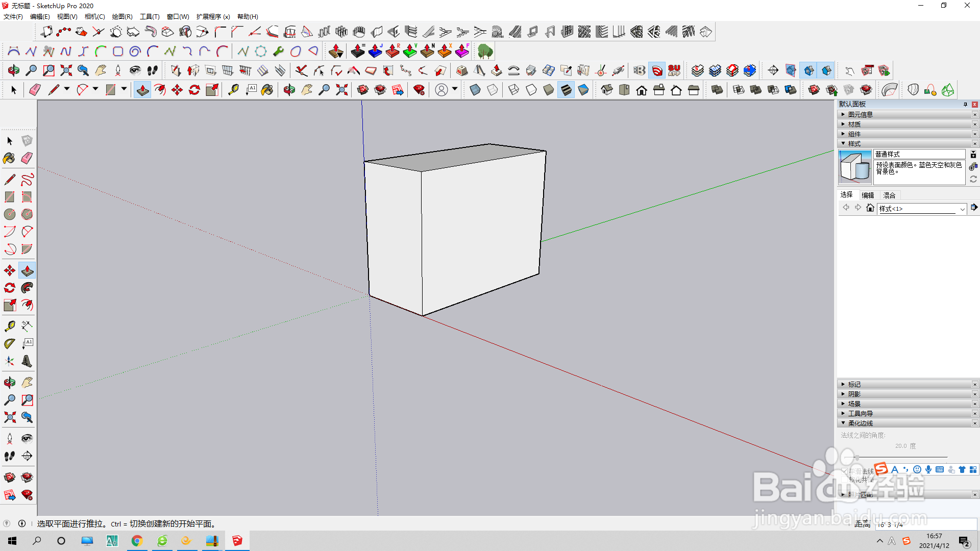Open the 样式<1> collection dropdown
980x551 pixels.
pos(962,209)
